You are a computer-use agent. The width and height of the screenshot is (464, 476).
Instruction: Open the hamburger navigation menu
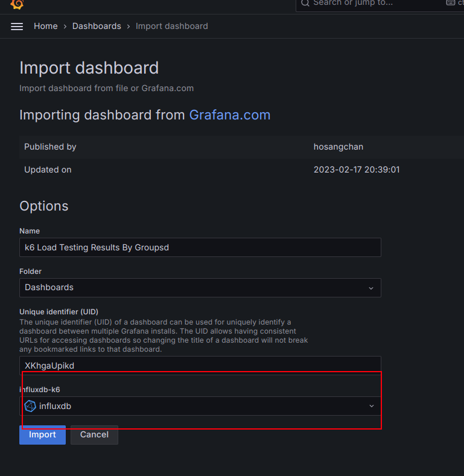tap(17, 27)
